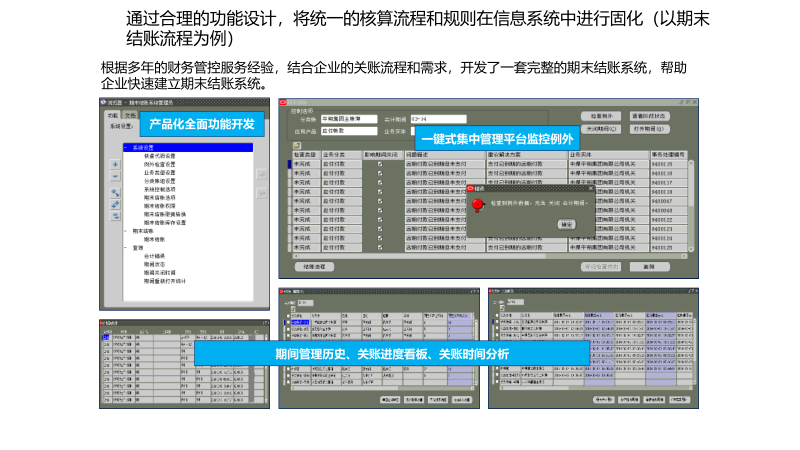
Task: Click the right-arrow add icon beside the navigator tree
Action: click(262, 174)
